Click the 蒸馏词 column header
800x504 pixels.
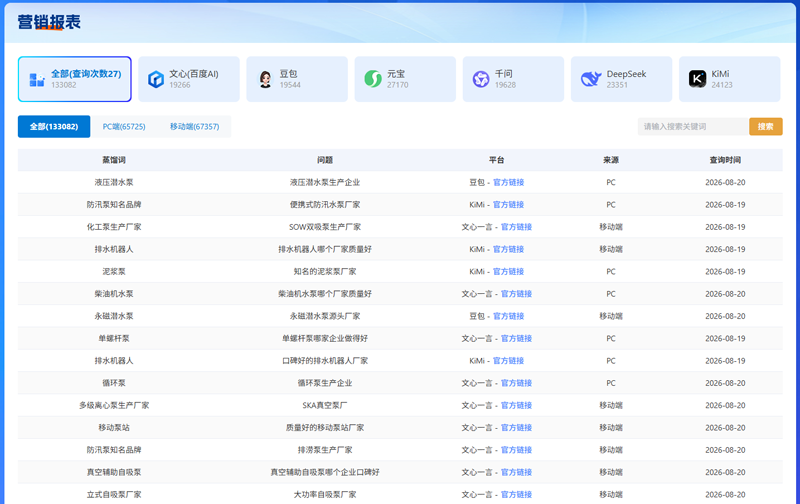point(114,160)
